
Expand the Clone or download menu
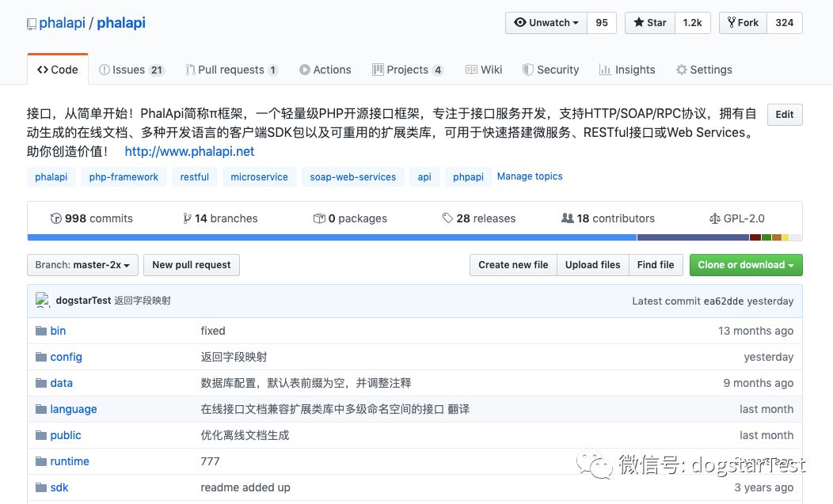745,265
